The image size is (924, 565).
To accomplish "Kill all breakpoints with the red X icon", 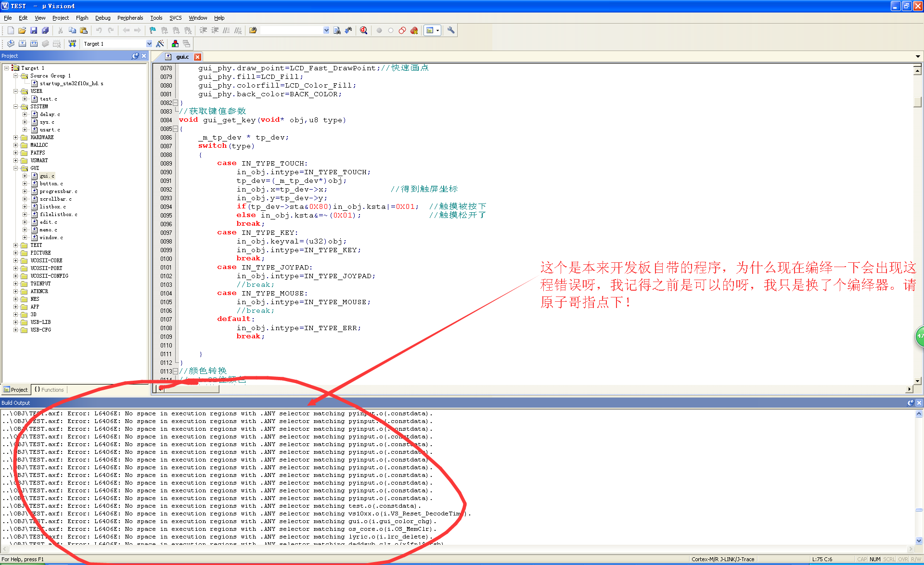I will (x=414, y=30).
